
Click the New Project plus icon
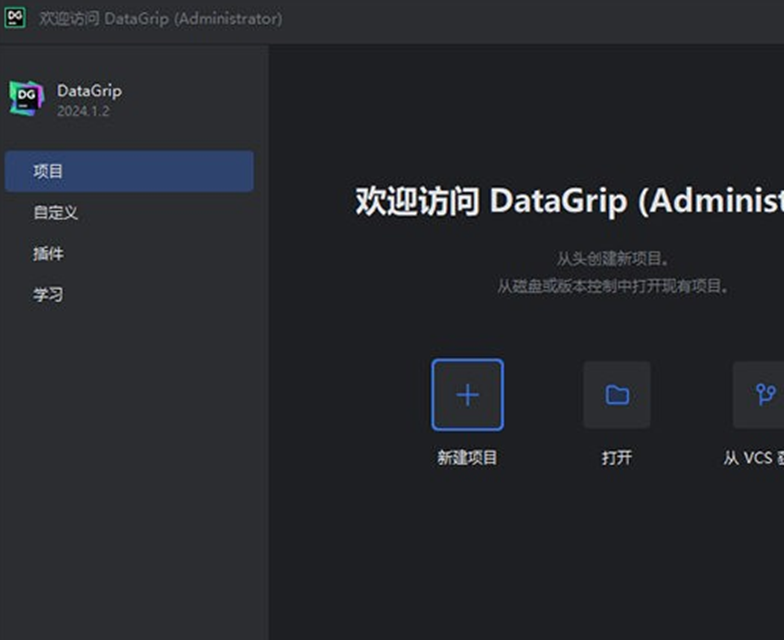click(468, 394)
